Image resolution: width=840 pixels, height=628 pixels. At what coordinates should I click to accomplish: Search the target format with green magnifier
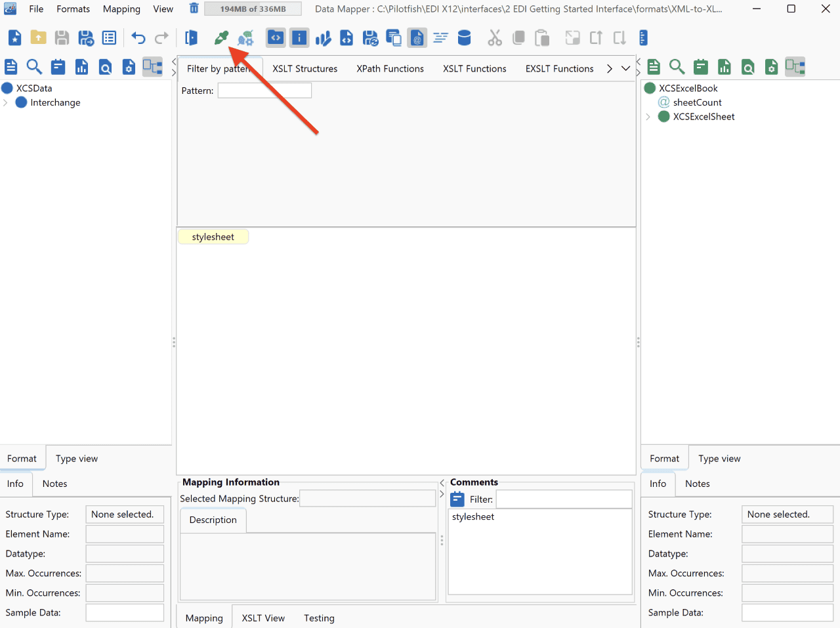[677, 67]
